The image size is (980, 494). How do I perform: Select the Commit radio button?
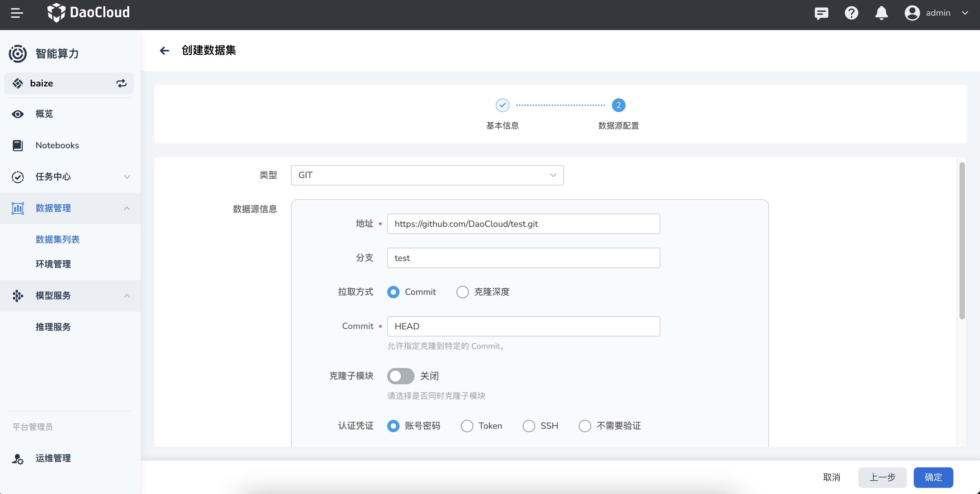(392, 292)
